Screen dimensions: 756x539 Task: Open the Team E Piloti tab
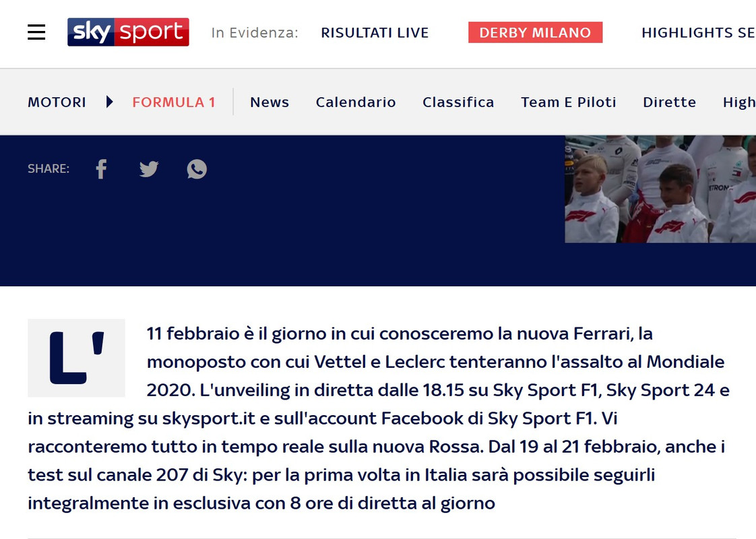coord(569,102)
